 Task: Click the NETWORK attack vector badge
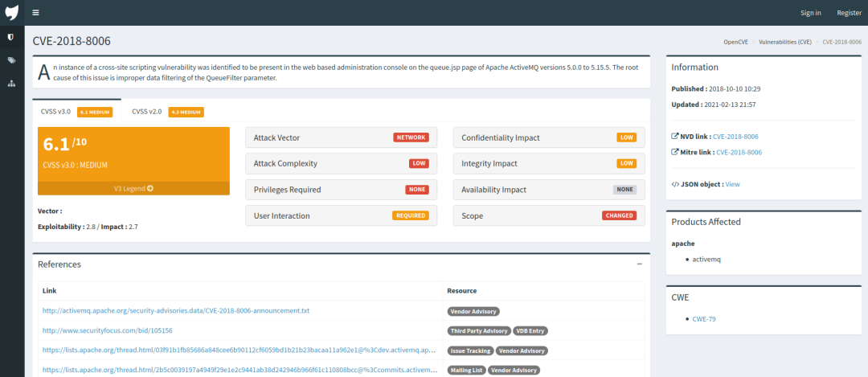411,137
